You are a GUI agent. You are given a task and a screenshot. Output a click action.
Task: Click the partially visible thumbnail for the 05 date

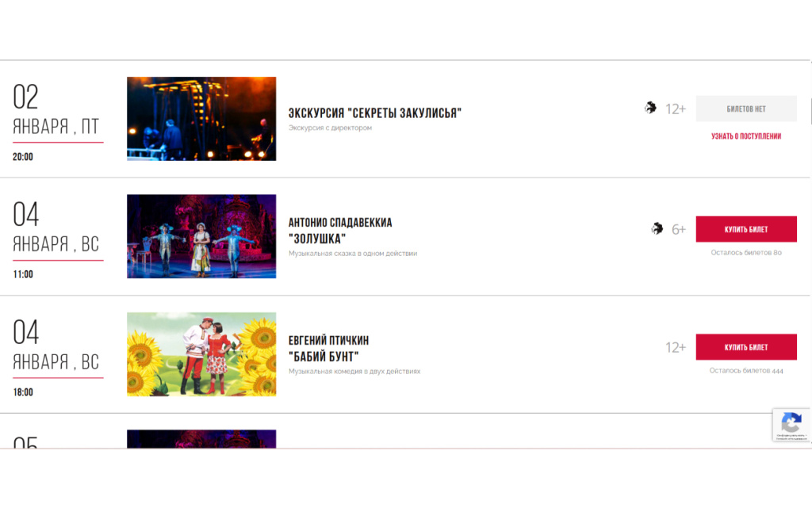pyautogui.click(x=201, y=439)
